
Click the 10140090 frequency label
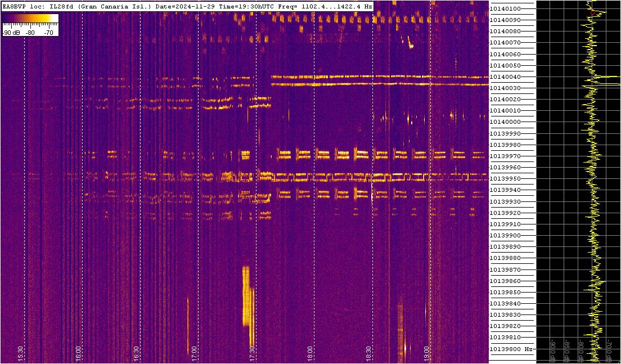click(x=505, y=20)
